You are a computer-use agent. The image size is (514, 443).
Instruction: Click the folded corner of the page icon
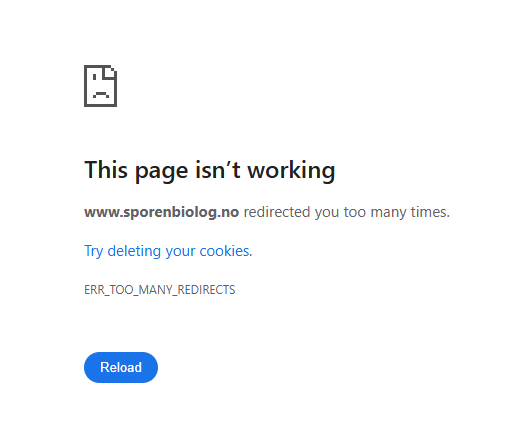110,71
